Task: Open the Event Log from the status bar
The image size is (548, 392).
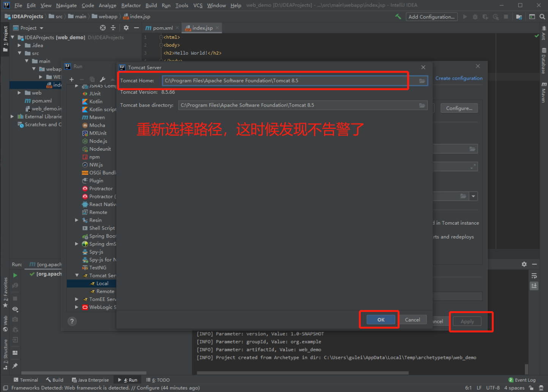Action: [x=522, y=380]
